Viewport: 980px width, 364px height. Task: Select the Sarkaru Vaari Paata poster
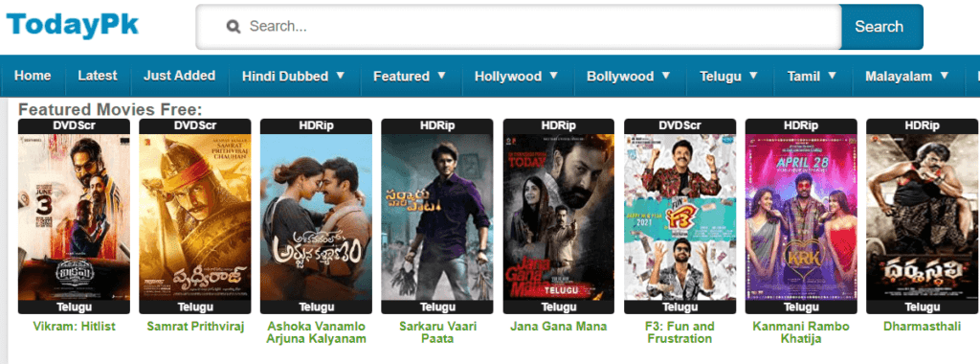tap(436, 216)
